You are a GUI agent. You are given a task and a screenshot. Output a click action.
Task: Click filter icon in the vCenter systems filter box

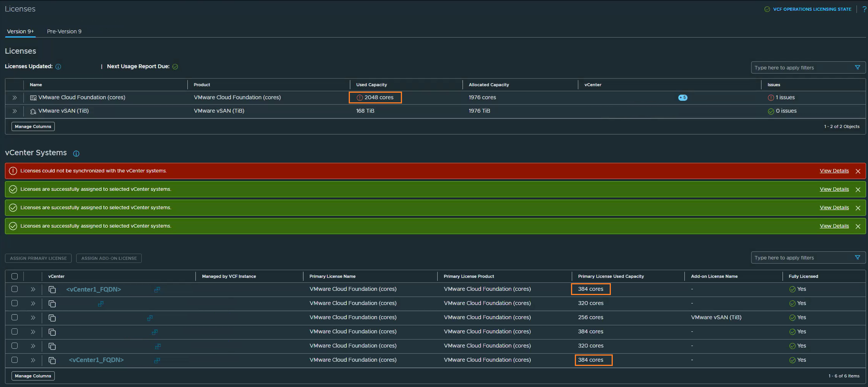(x=858, y=257)
